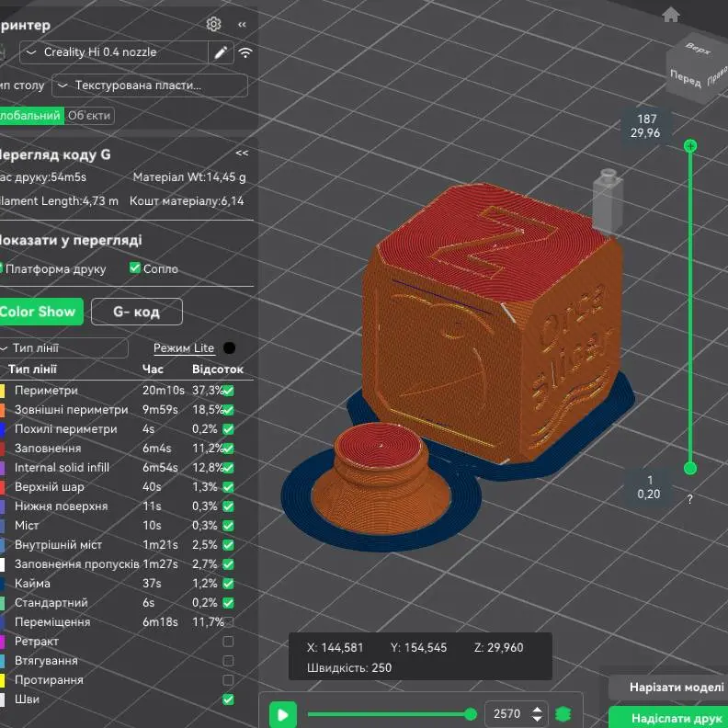The height and width of the screenshot is (728, 728).
Task: Uncheck Периметри line type visibility
Action: pyautogui.click(x=228, y=391)
